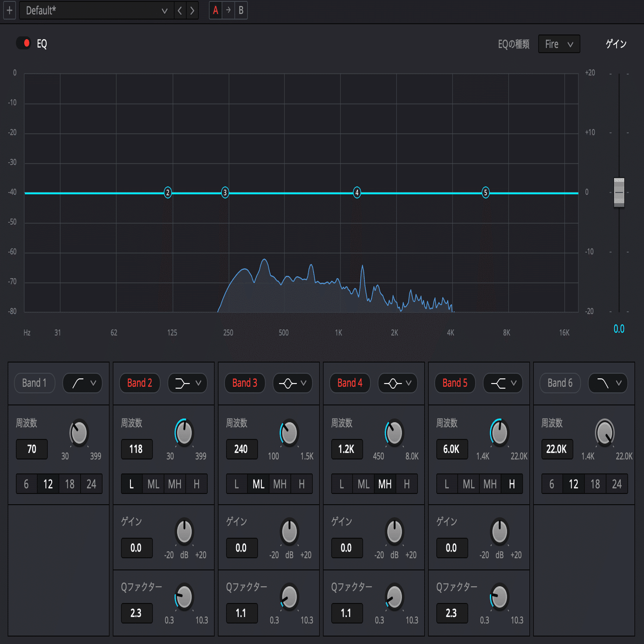Select the EQ graph node 3
The width and height of the screenshot is (644, 644).
[x=225, y=192]
